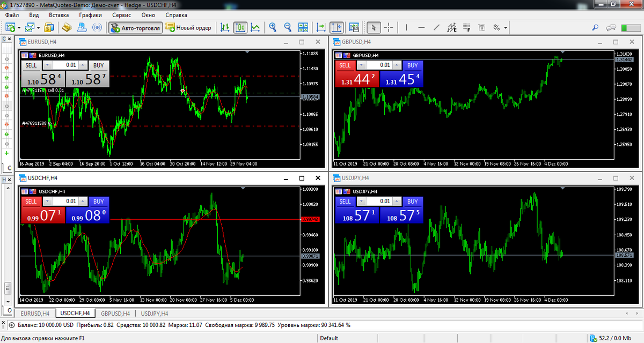Switch to candlestick chart mode
The image size is (644, 343).
click(240, 27)
